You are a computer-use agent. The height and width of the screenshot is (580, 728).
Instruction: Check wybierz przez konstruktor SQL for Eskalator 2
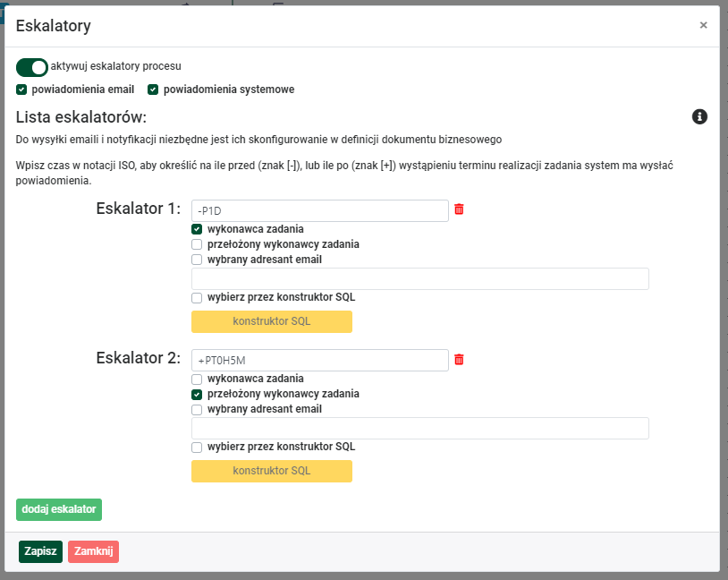[x=197, y=448]
